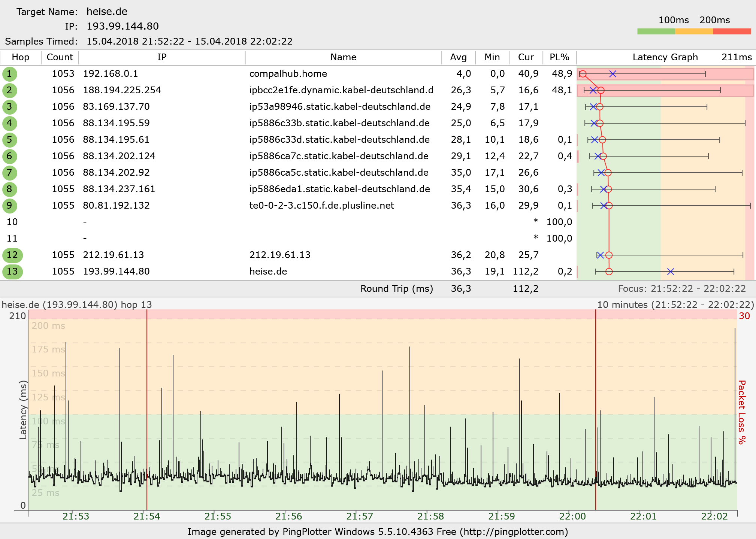Click the Name column header

point(343,57)
